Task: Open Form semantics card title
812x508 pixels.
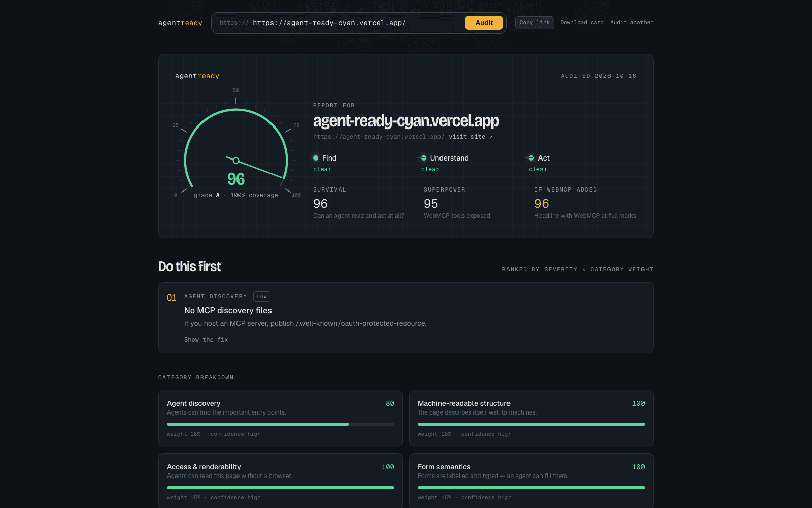Action: 444,467
